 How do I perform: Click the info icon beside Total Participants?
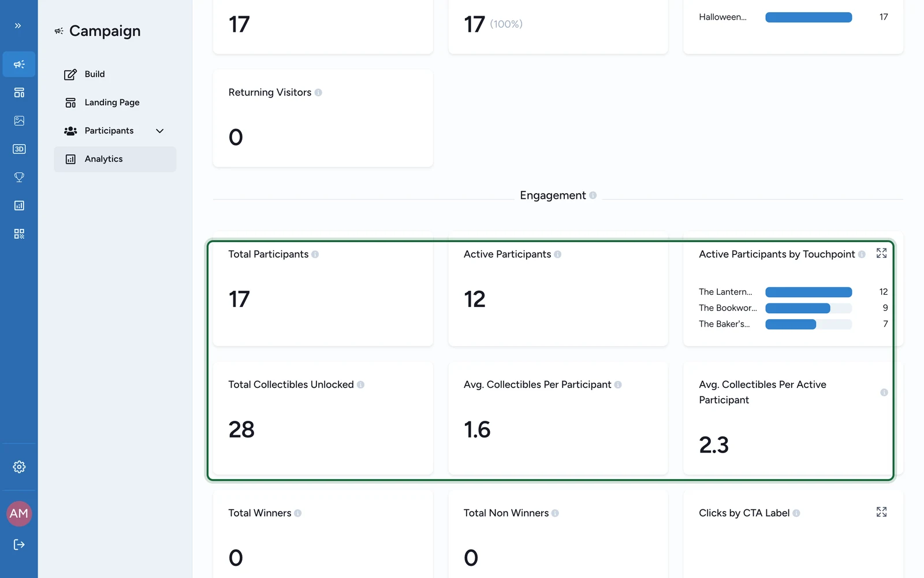315,254
